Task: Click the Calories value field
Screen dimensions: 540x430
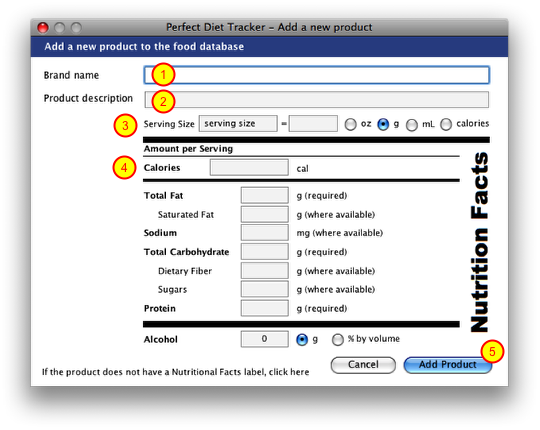Action: coord(249,167)
